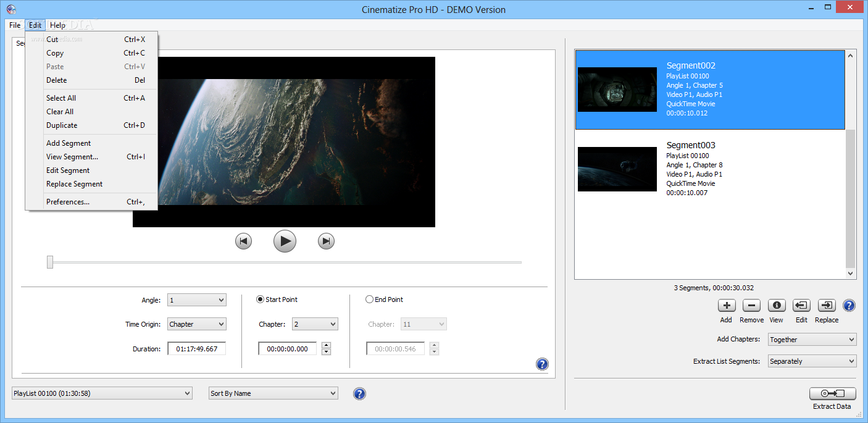Click the Edit segment arrow icon

coord(801,305)
